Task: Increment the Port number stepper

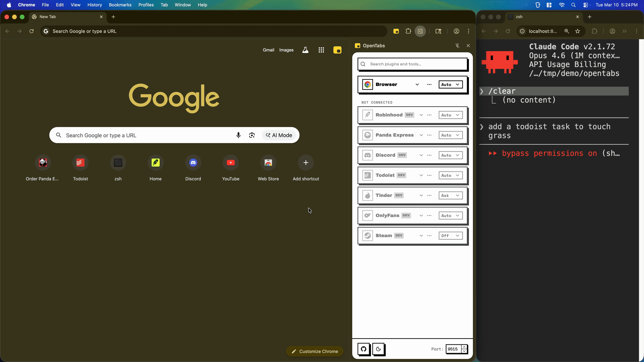Action: (x=465, y=347)
